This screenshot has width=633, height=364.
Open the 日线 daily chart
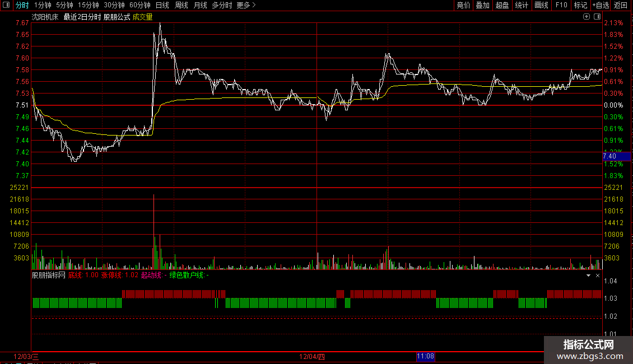[162, 5]
